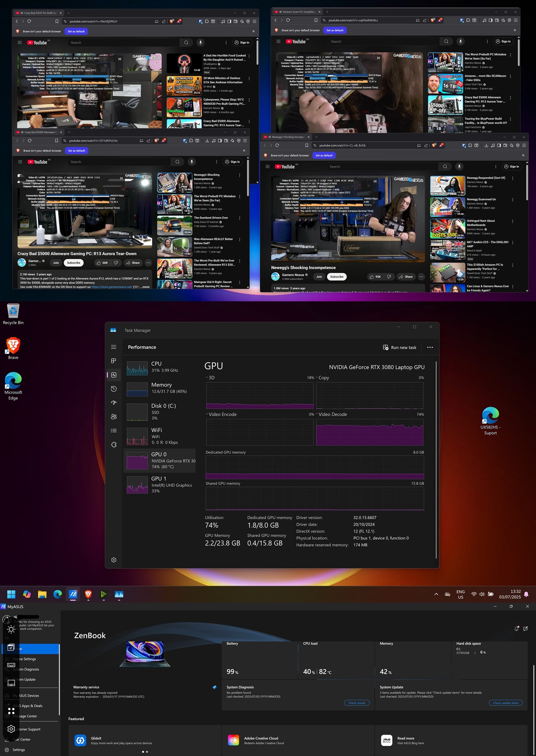Image resolution: width=536 pixels, height=756 pixels.
Task: Expand the 3D engine graph dropdown
Action: [x=207, y=377]
